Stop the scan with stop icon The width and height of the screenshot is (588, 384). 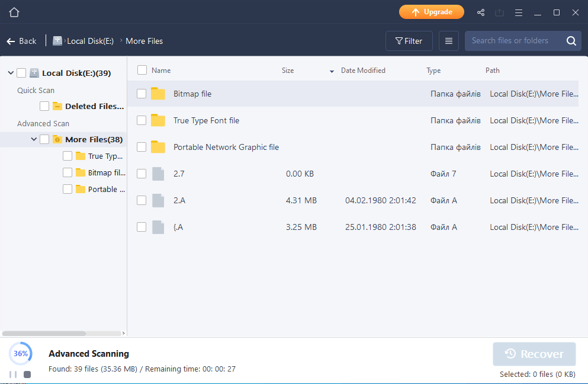tap(27, 375)
